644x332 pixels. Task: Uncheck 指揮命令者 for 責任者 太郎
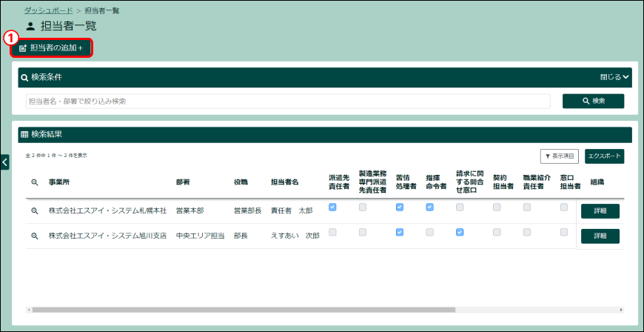(429, 207)
